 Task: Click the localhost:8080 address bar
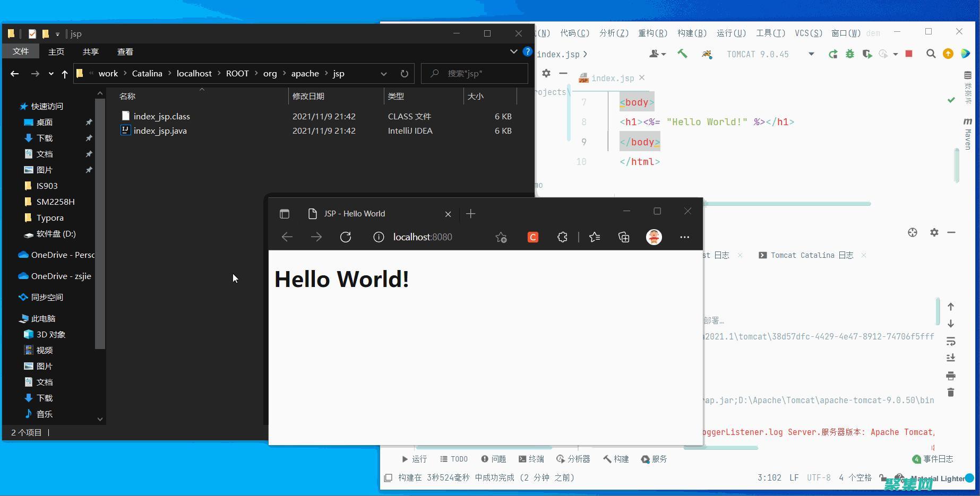423,237
